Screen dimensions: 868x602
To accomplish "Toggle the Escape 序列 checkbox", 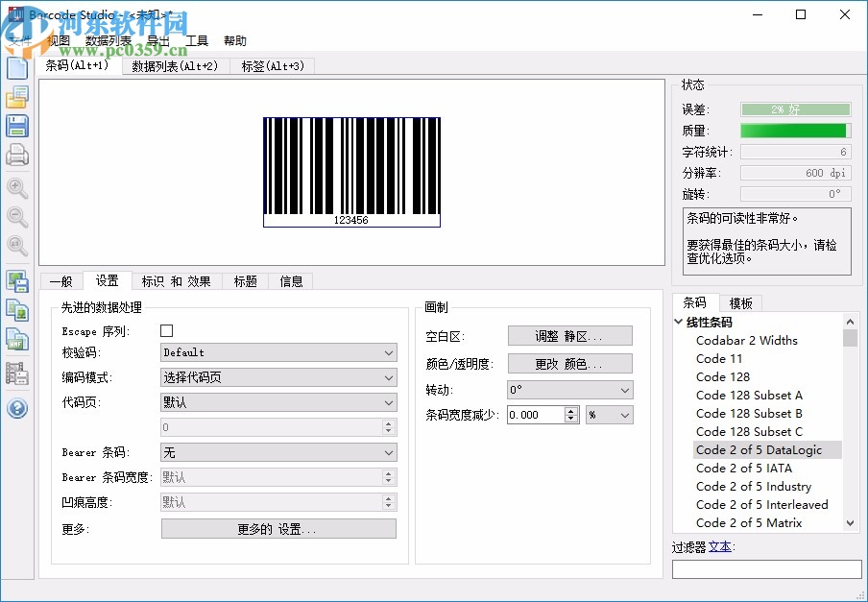I will click(x=166, y=330).
